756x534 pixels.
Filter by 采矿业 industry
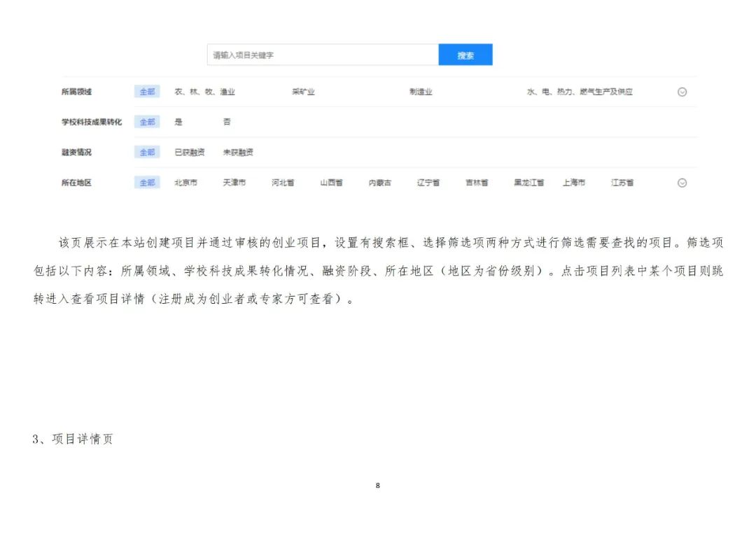point(303,92)
